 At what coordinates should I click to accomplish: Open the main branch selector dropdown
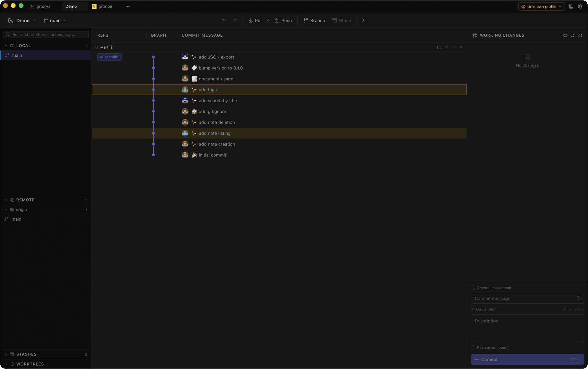tap(55, 20)
